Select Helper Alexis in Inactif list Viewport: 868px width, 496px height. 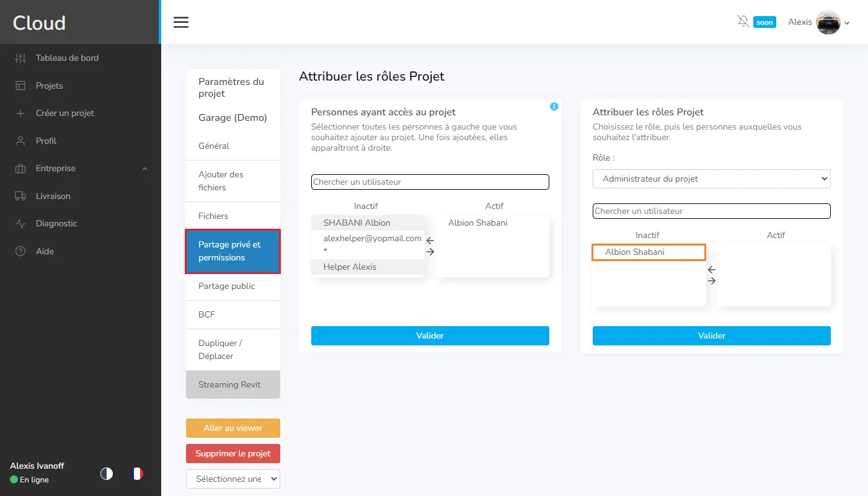click(x=368, y=267)
